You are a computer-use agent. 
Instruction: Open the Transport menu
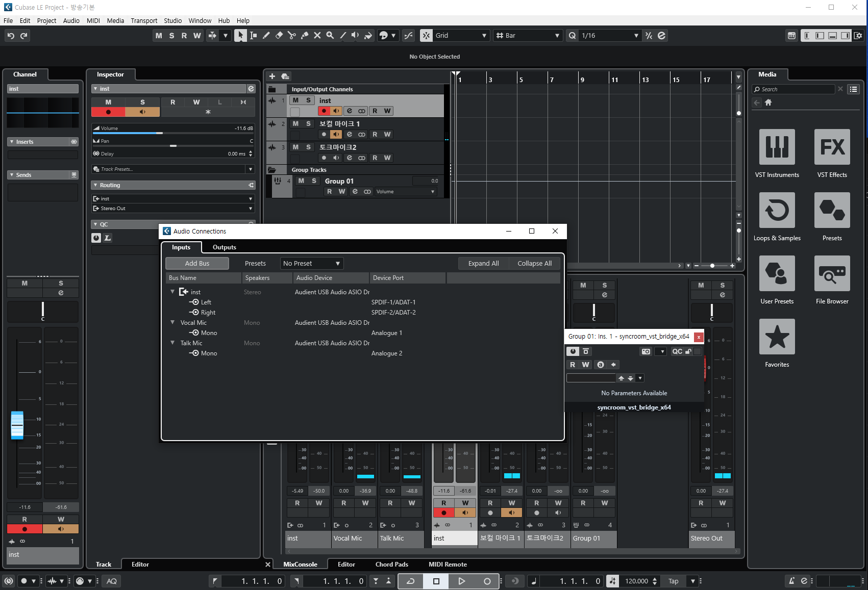[143, 20]
